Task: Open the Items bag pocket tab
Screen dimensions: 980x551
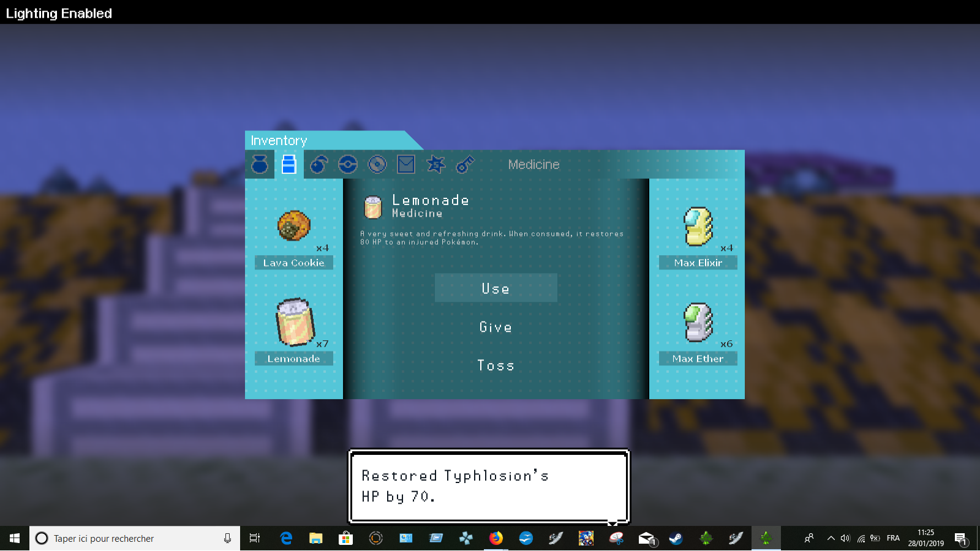Action: (260, 165)
